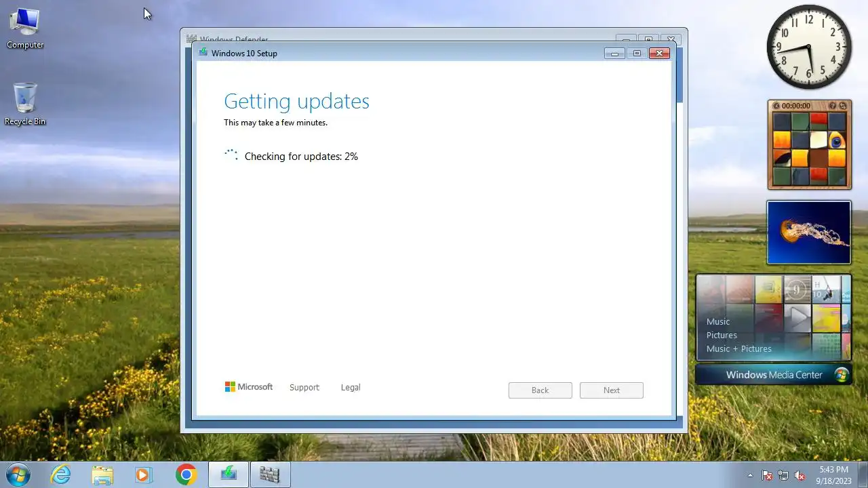
Task: Pause the puzzle gadget timer
Action: (777, 106)
